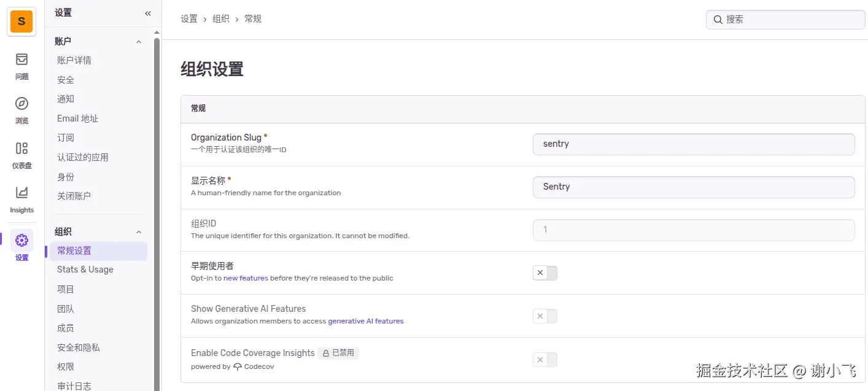Toggle Enable Code Coverage Insights switch
Viewport: 868px width, 391px height.
click(545, 360)
